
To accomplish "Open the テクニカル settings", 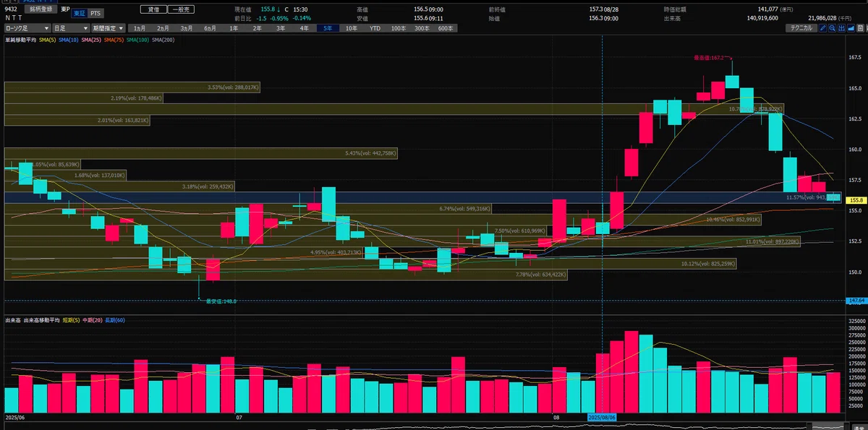I will [801, 28].
